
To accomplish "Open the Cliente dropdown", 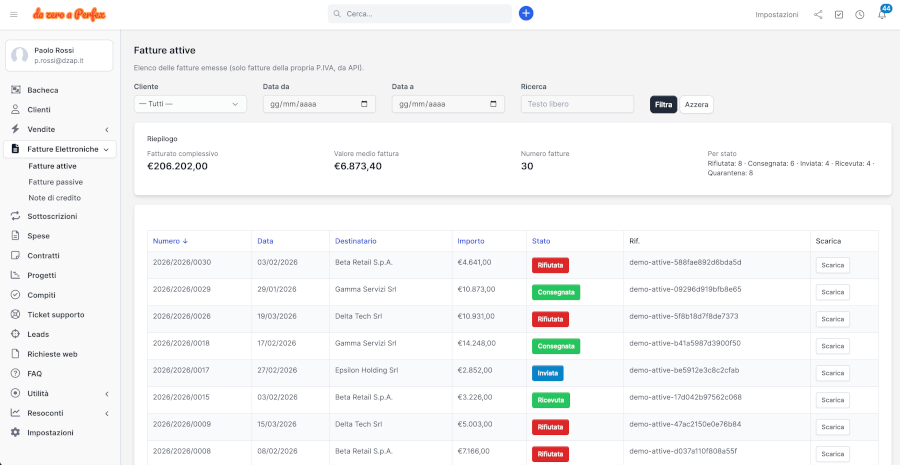I will point(190,104).
